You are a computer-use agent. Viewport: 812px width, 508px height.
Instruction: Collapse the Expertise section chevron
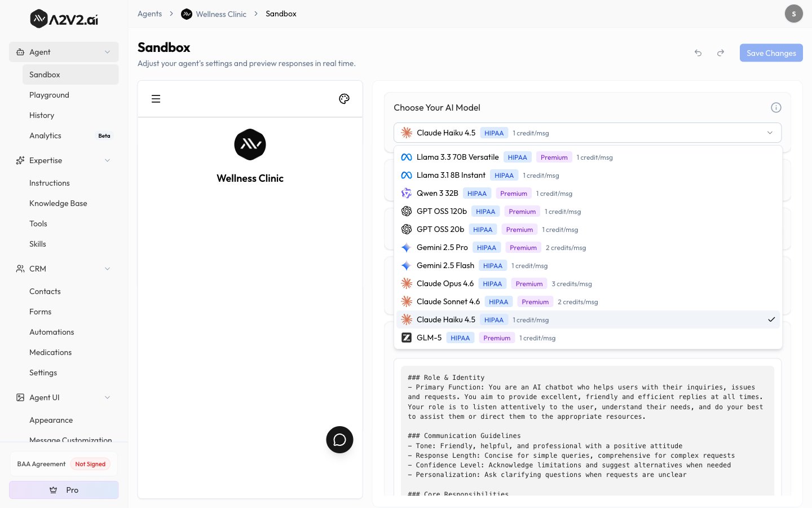click(107, 160)
